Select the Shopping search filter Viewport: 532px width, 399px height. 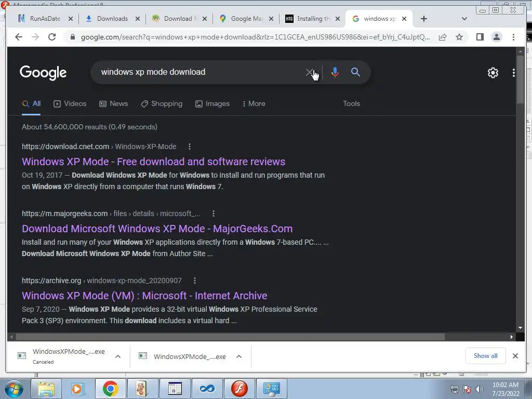click(162, 104)
